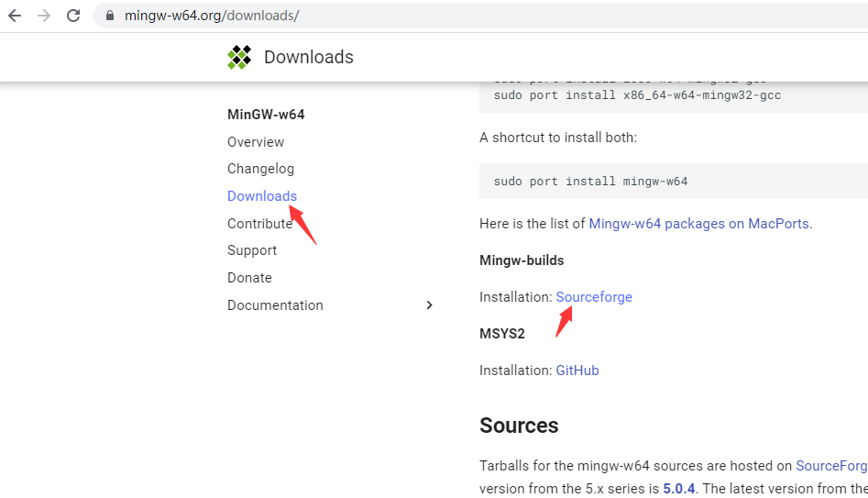Select the Downloads sidebar item
868x498 pixels.
click(262, 196)
